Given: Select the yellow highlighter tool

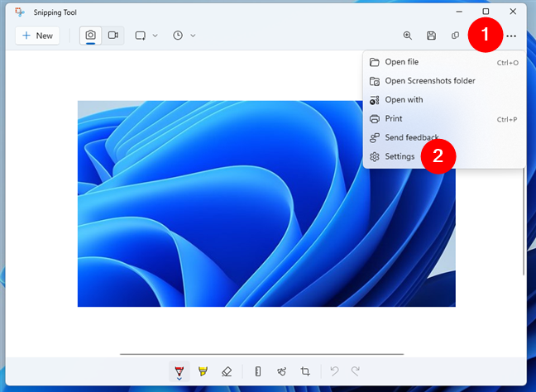Looking at the screenshot, I should pyautogui.click(x=203, y=371).
